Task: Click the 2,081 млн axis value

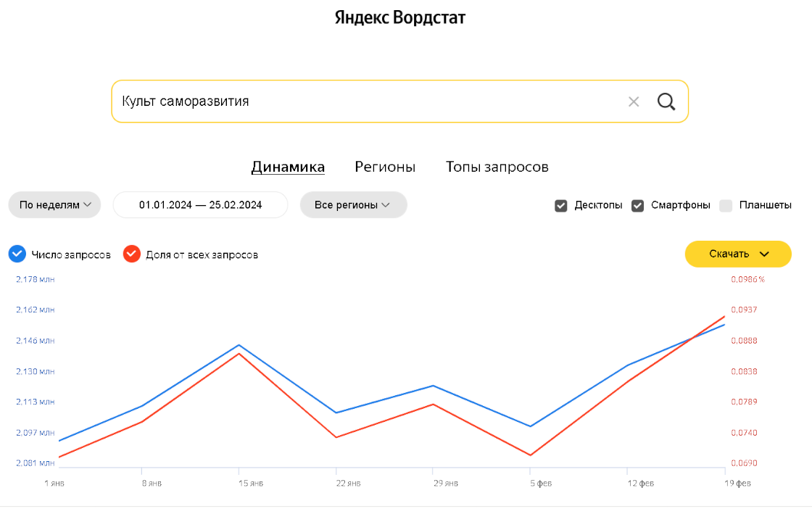Action: click(36, 463)
